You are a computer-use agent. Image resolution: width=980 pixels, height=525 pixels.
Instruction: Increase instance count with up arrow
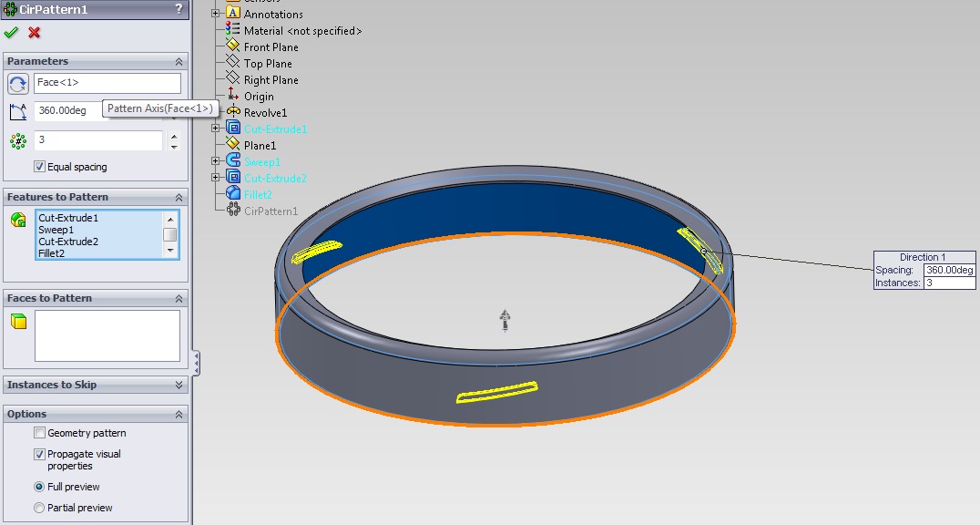click(x=174, y=136)
